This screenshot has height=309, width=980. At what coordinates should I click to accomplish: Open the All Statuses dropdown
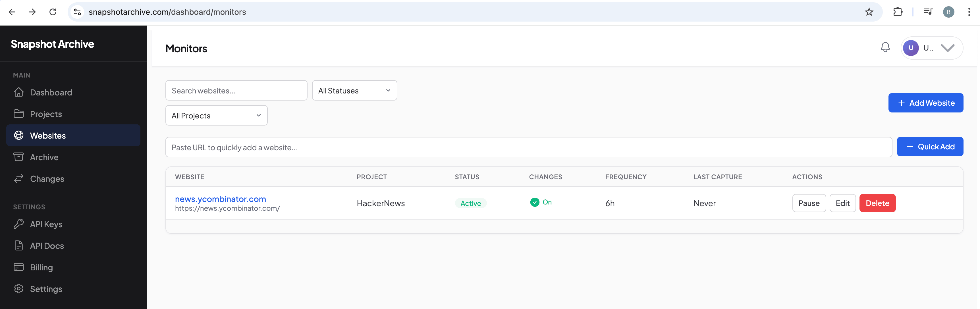[x=354, y=91]
